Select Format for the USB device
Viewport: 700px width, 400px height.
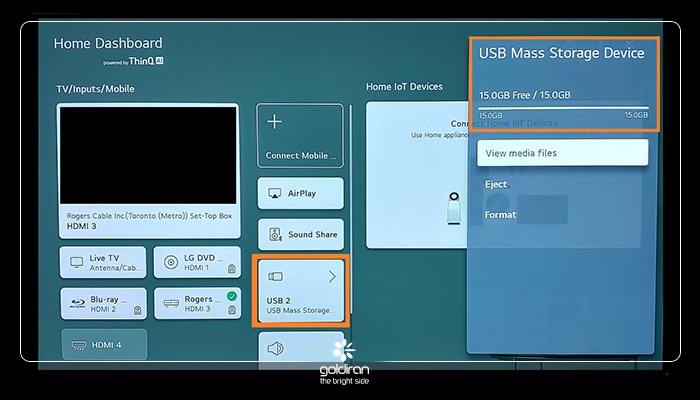click(500, 215)
